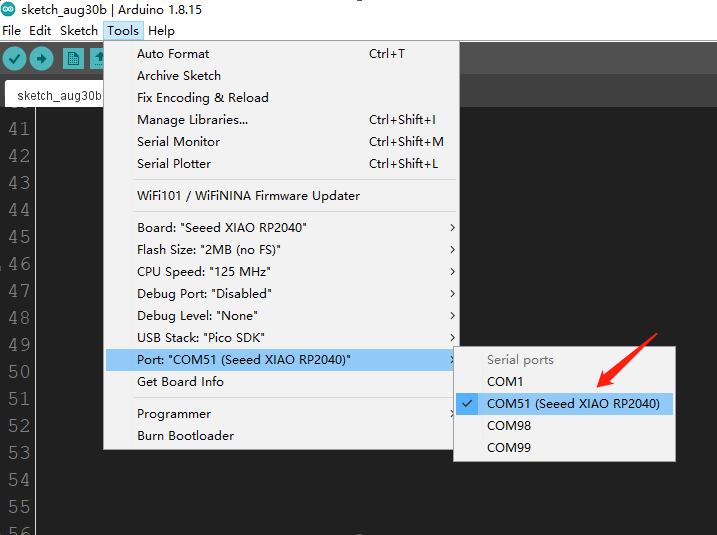Open the Help menu
This screenshot has height=535, width=717.
click(x=161, y=31)
